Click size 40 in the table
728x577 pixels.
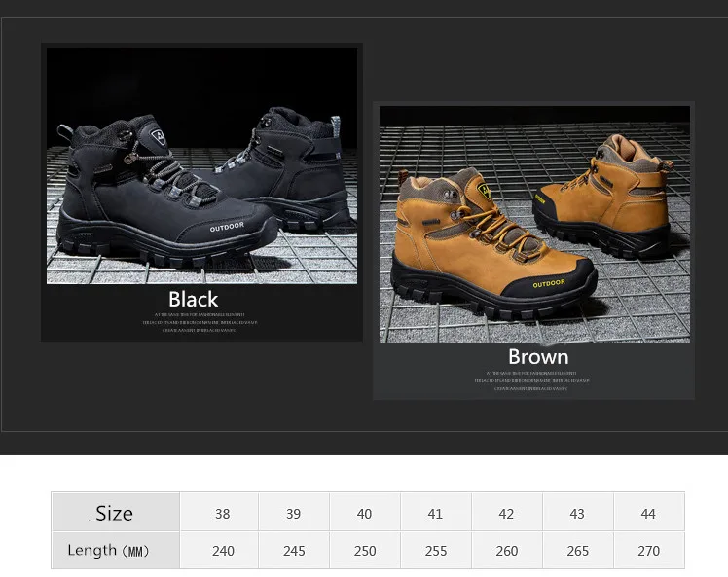[365, 513]
